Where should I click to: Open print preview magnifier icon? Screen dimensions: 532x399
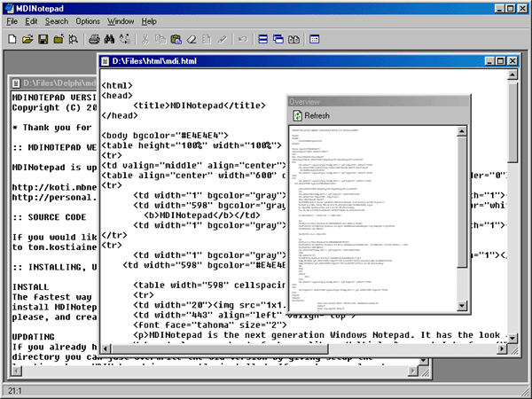[74, 39]
